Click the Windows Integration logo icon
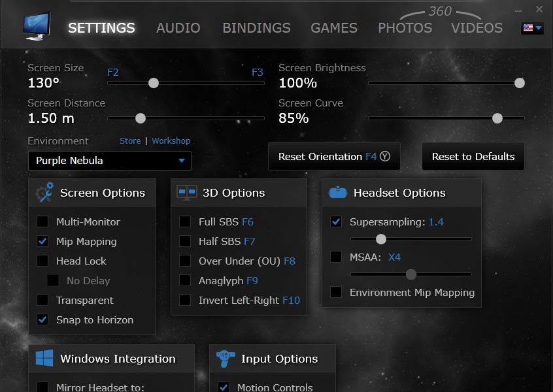Image resolution: width=553 pixels, height=392 pixels. 44,358
